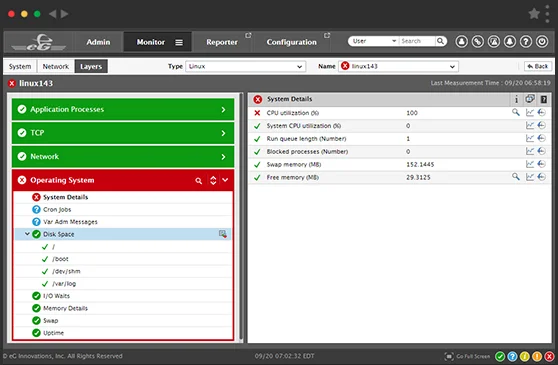Click the orange major alarm icon in footer

(537, 356)
